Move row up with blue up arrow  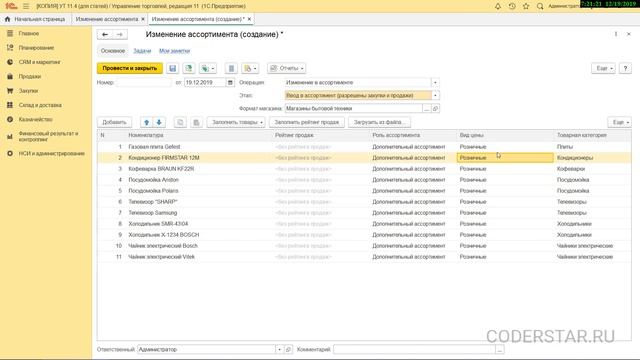click(147, 122)
